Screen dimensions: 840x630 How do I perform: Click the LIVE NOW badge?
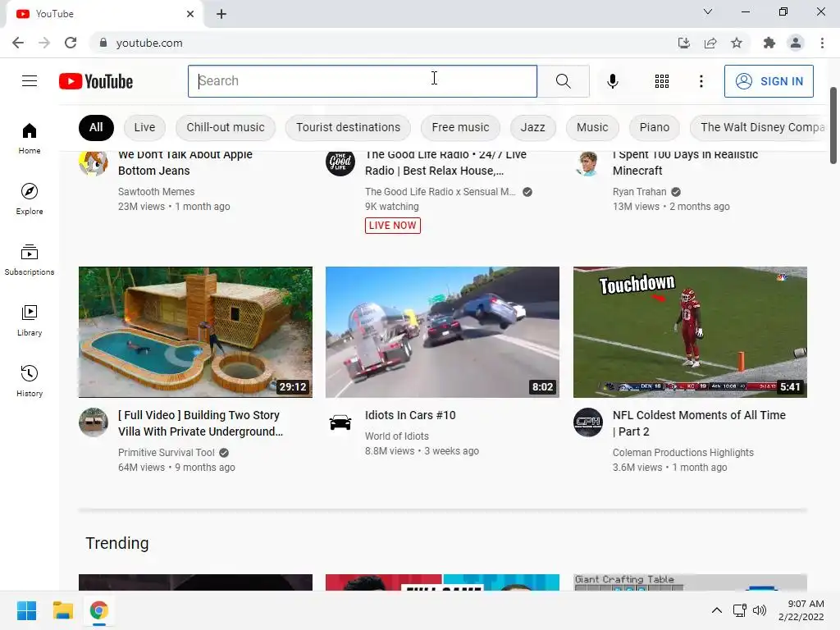[x=393, y=226]
